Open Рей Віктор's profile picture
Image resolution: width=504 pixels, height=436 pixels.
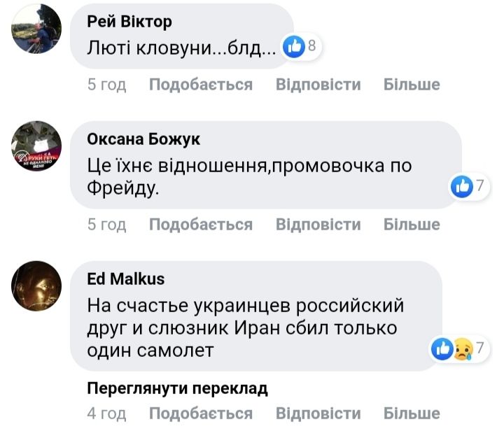[36, 29]
